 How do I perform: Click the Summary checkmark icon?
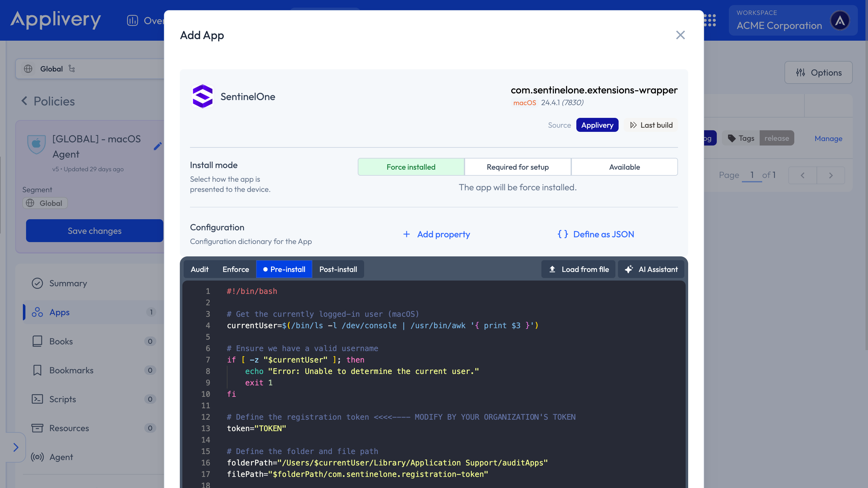click(37, 283)
